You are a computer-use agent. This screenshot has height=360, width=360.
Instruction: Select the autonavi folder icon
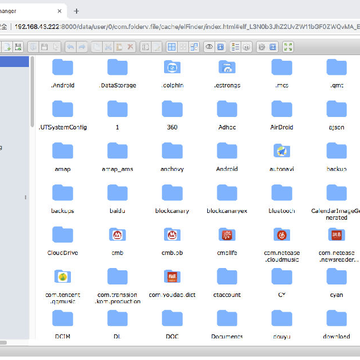[282, 151]
